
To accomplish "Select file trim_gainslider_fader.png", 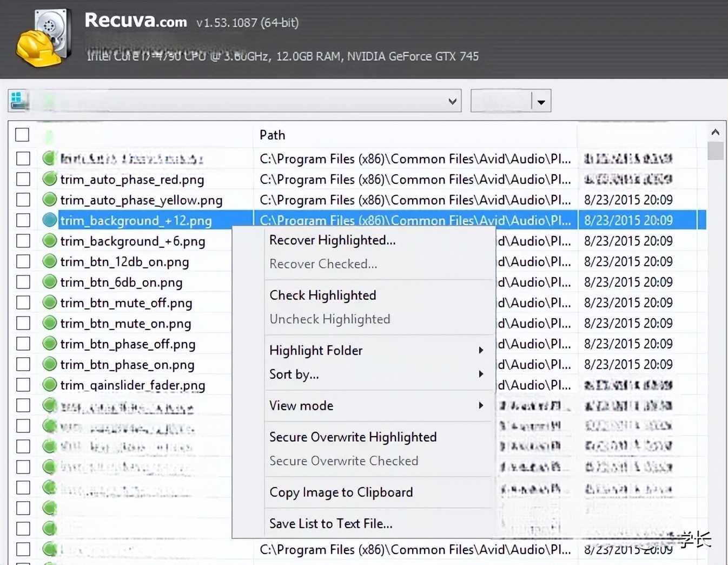I will point(133,385).
